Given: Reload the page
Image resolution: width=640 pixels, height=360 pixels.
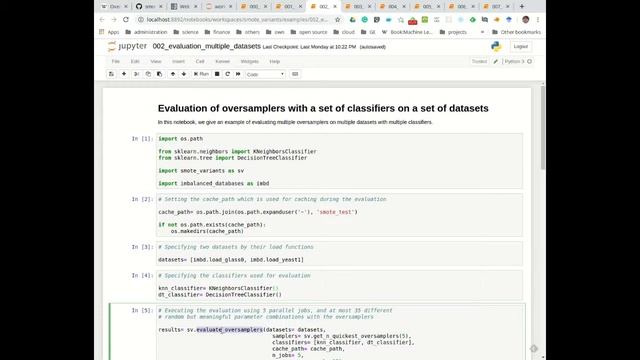Looking at the screenshot, I should point(126,20).
